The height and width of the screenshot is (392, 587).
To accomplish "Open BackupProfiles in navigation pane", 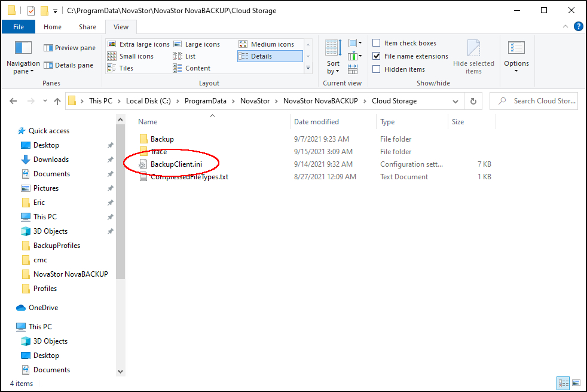I will pos(57,246).
